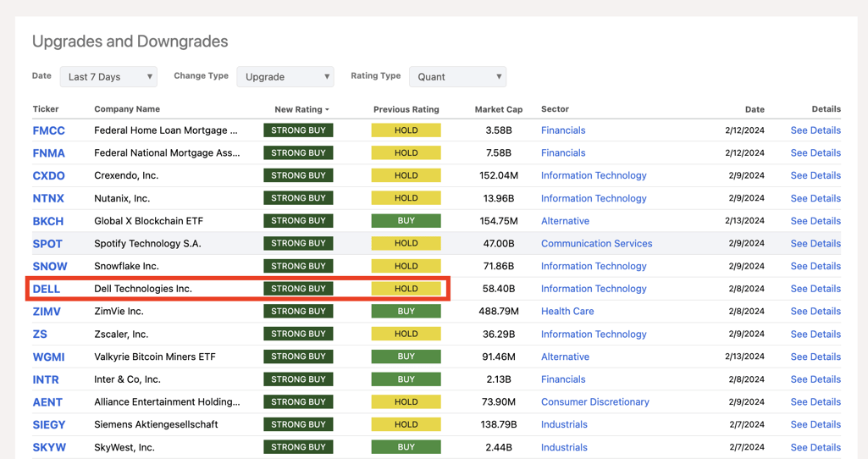The height and width of the screenshot is (459, 868).
Task: Click the Health Care sector link
Action: (567, 312)
